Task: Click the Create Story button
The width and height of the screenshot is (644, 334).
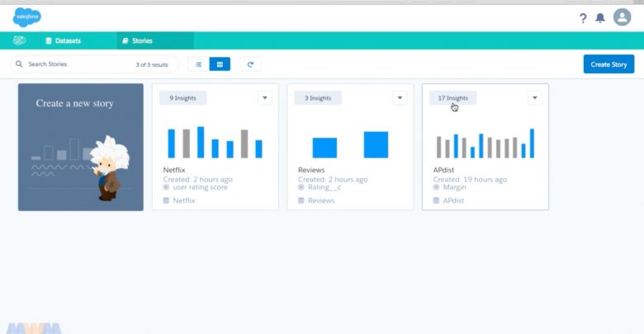Action: (x=608, y=64)
